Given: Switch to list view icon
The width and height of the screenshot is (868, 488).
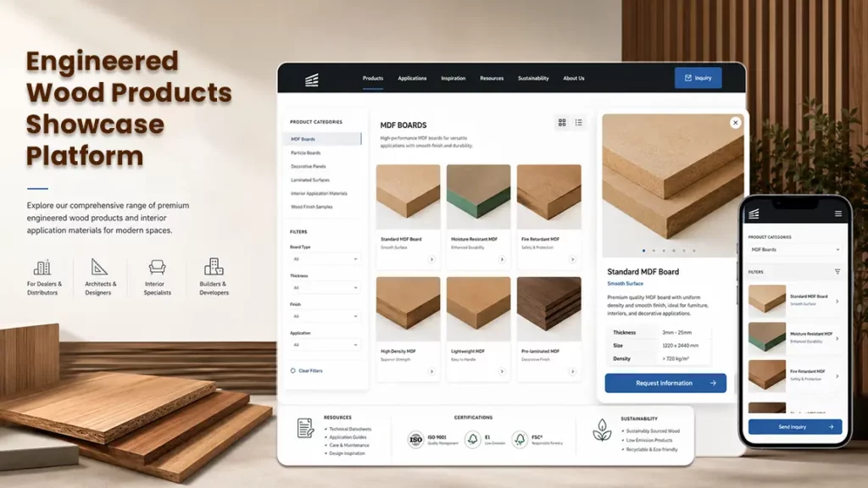Looking at the screenshot, I should click(578, 122).
